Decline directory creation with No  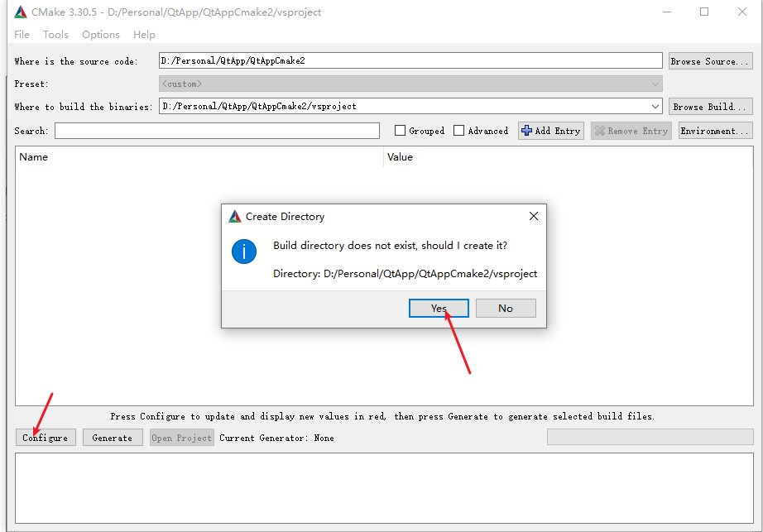506,308
